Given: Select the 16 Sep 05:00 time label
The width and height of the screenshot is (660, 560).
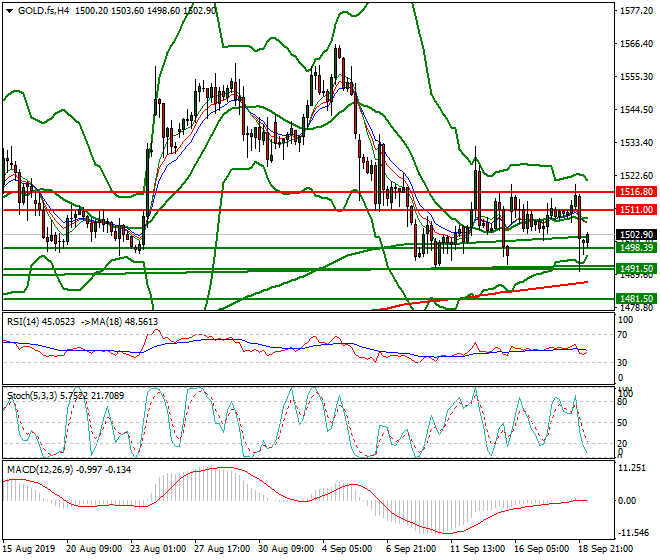Looking at the screenshot, I should click(x=542, y=549).
